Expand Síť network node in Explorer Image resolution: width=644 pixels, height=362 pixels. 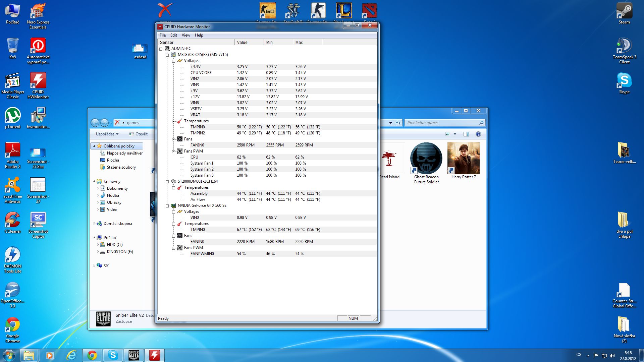[94, 266]
